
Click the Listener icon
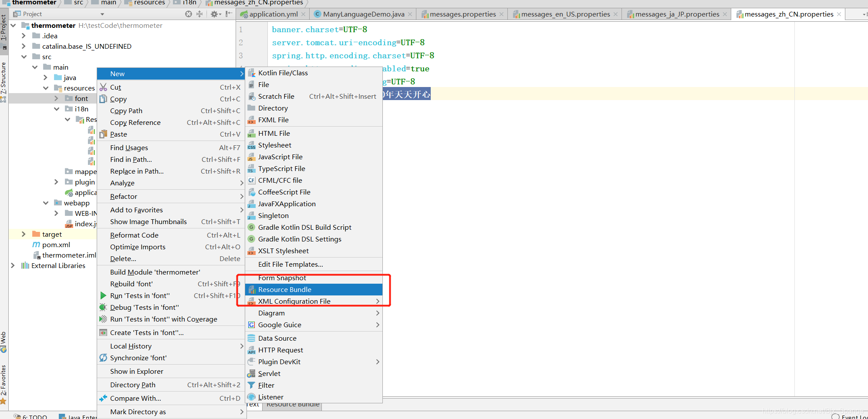point(251,397)
